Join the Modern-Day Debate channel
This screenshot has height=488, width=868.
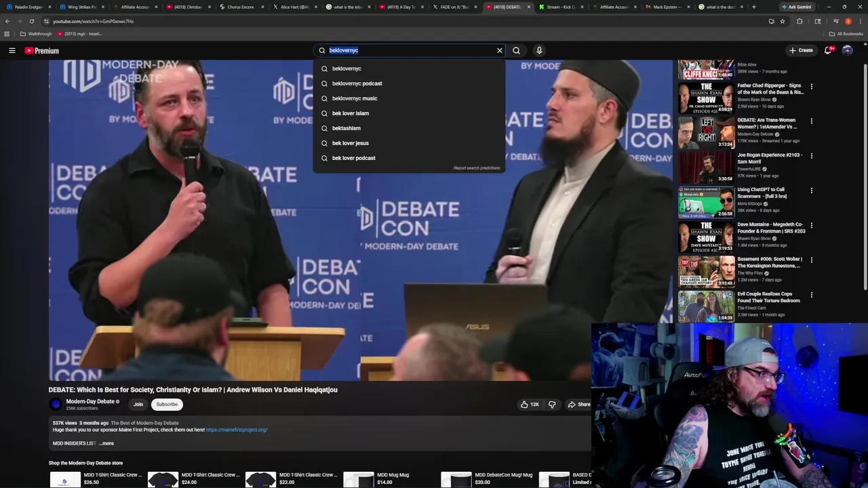(138, 404)
